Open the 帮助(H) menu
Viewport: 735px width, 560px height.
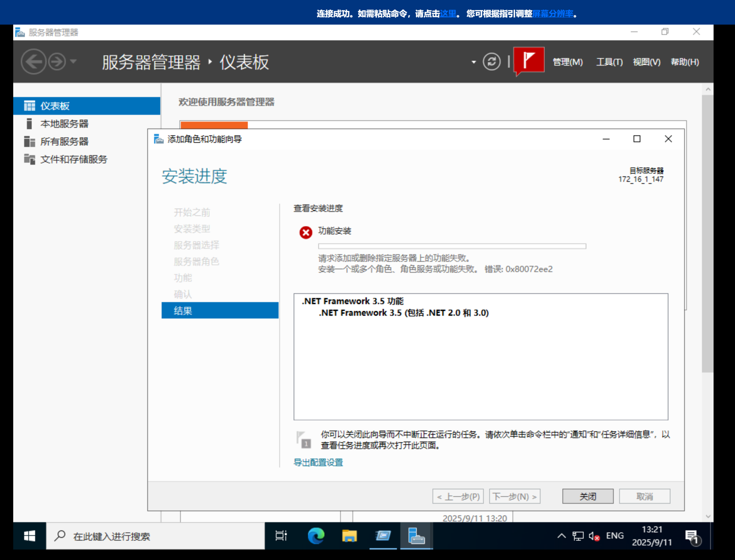pos(684,62)
